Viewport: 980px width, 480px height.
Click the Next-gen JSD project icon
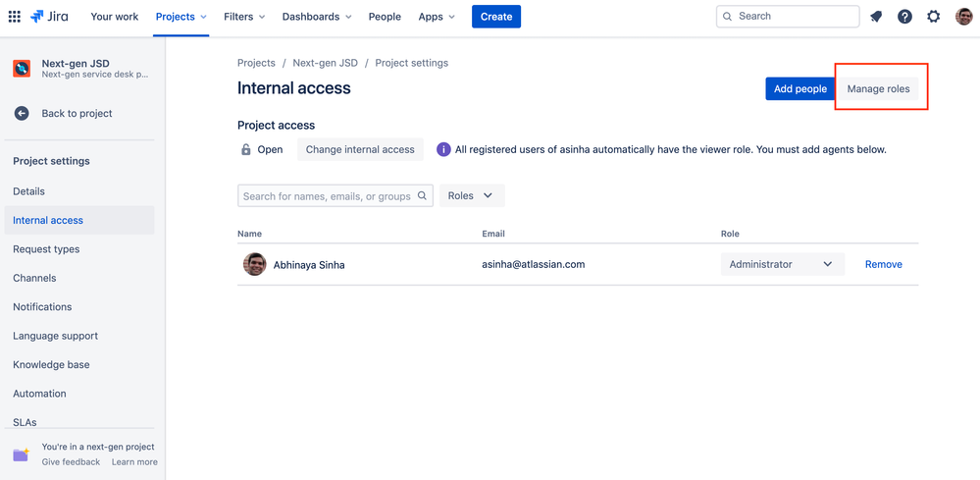[22, 68]
